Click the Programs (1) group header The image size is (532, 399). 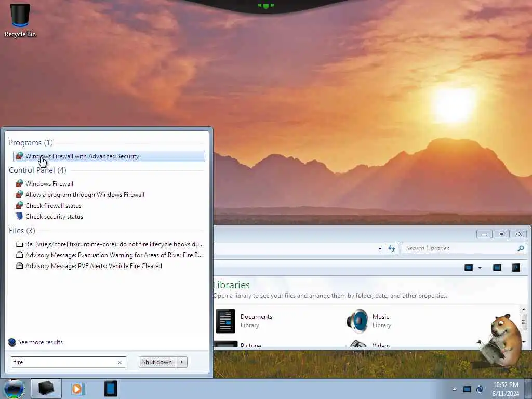[x=31, y=143]
